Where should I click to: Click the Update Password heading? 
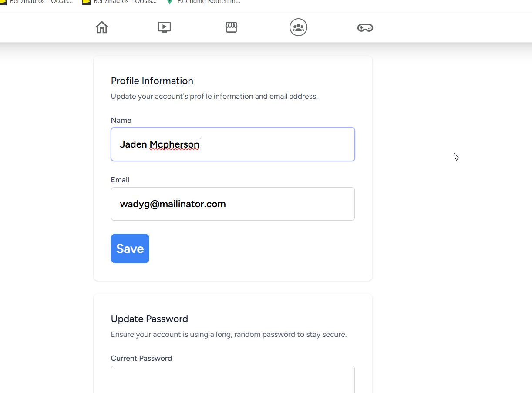click(x=149, y=319)
